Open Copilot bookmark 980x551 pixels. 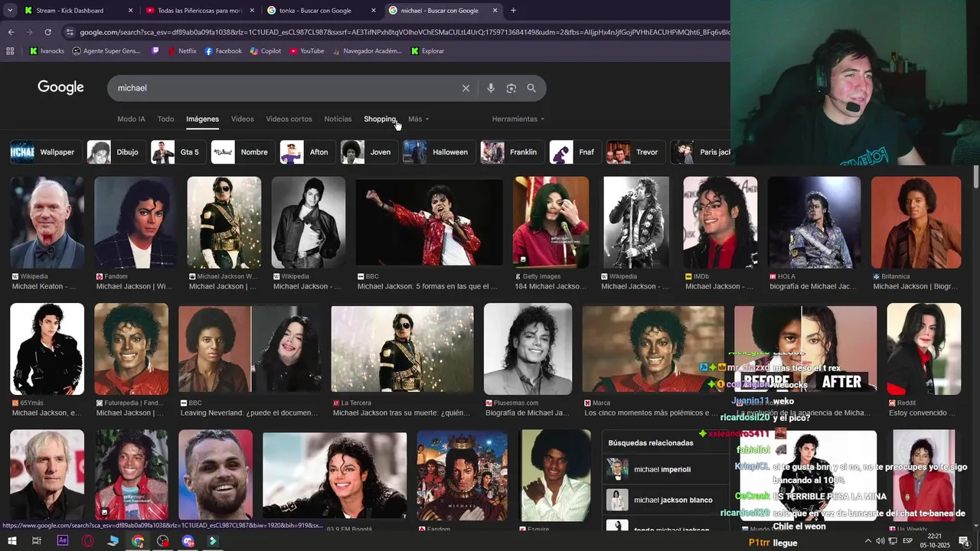coord(266,51)
